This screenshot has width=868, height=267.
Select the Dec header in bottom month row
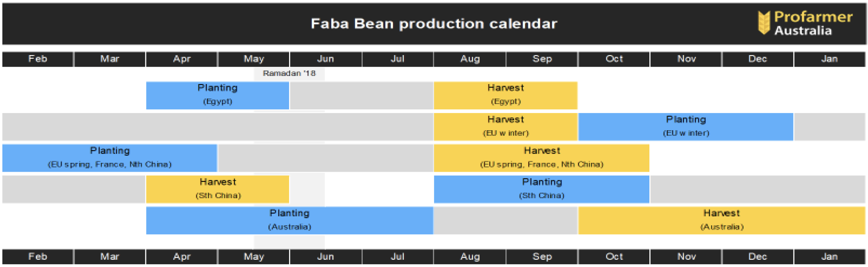click(758, 257)
